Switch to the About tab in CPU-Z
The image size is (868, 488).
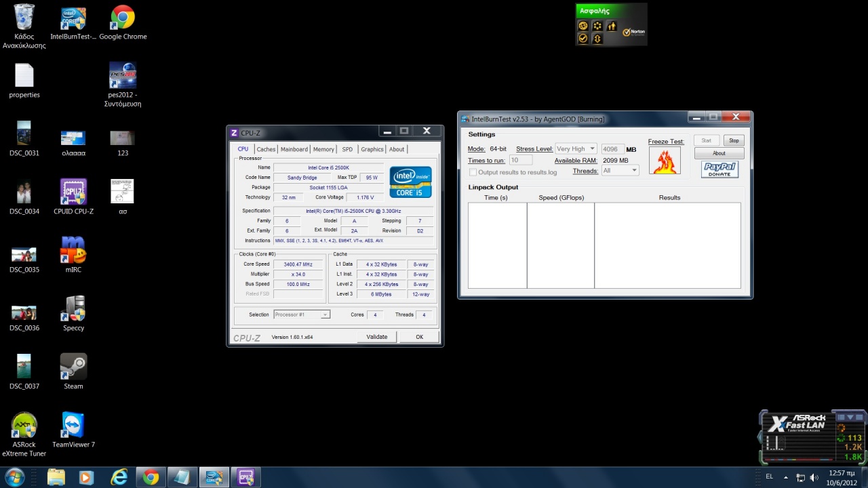397,149
